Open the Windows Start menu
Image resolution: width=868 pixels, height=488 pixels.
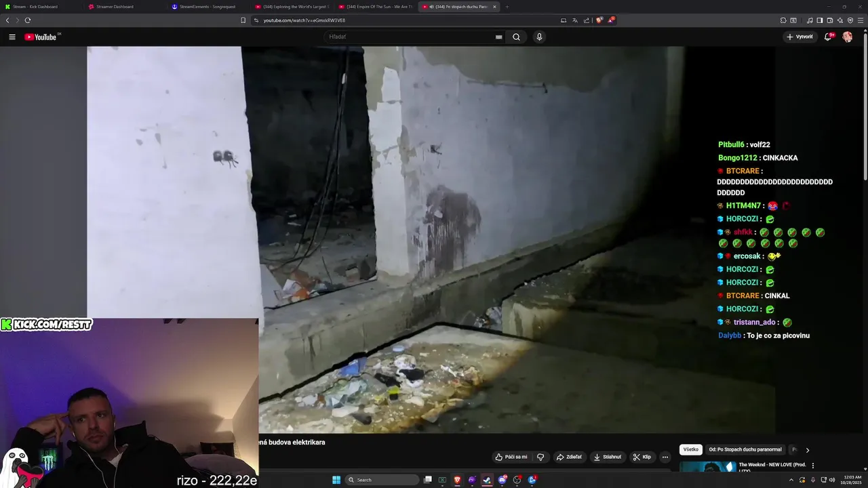point(336,480)
